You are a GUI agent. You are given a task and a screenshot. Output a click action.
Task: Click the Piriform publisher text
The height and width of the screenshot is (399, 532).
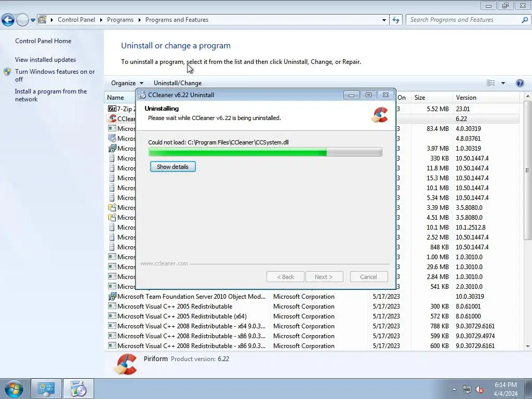[x=156, y=358]
